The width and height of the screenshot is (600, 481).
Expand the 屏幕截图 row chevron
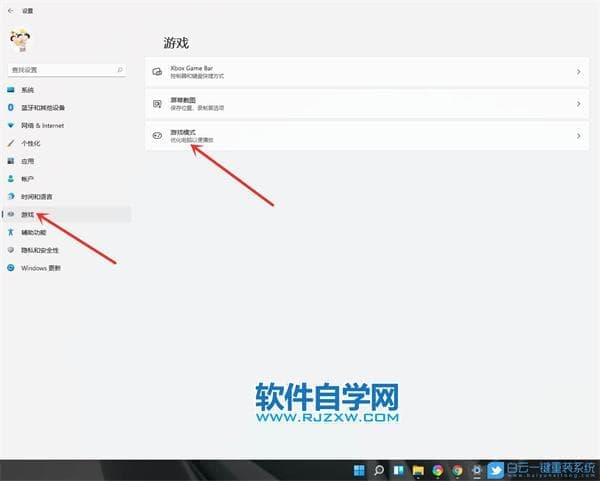pos(579,104)
